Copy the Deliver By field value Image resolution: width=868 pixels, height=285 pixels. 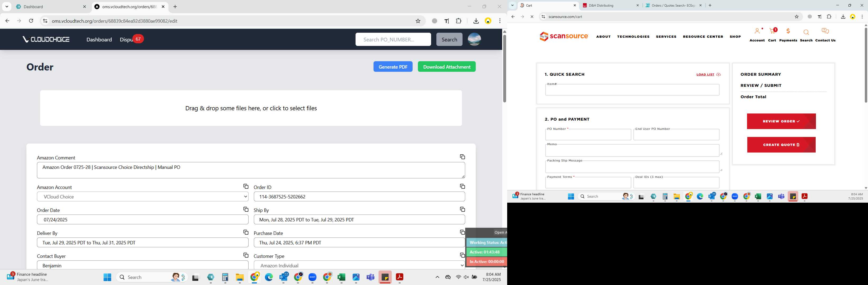pos(246,232)
